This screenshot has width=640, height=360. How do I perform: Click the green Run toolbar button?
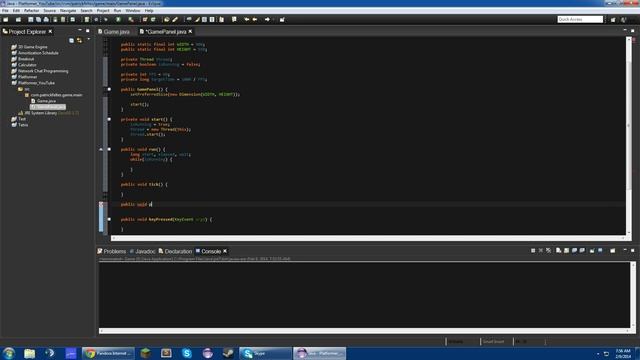pos(118,20)
